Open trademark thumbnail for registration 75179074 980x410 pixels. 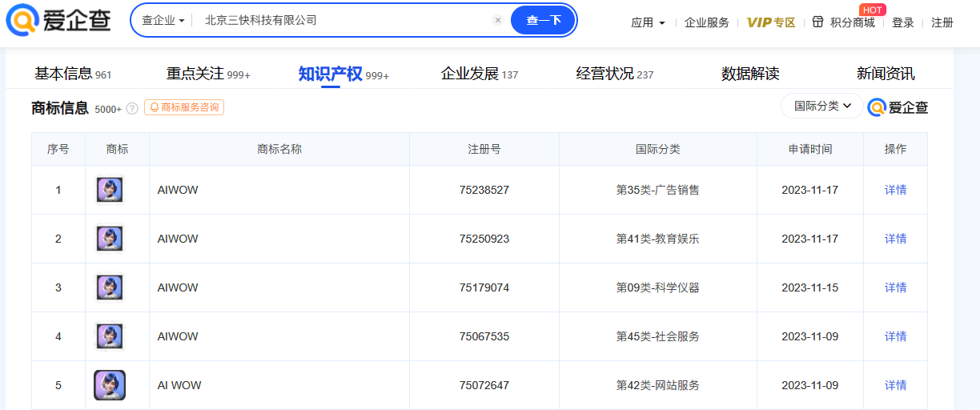(x=110, y=287)
